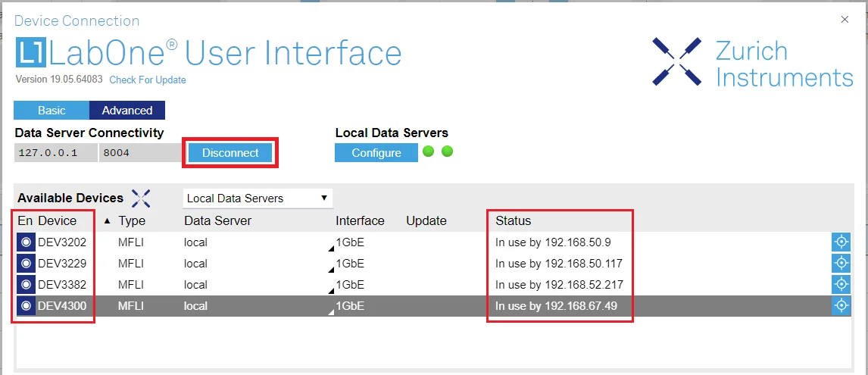Screen dimensions: 868x375
Task: Click the locate icon for DEV3229
Action: pyautogui.click(x=841, y=263)
